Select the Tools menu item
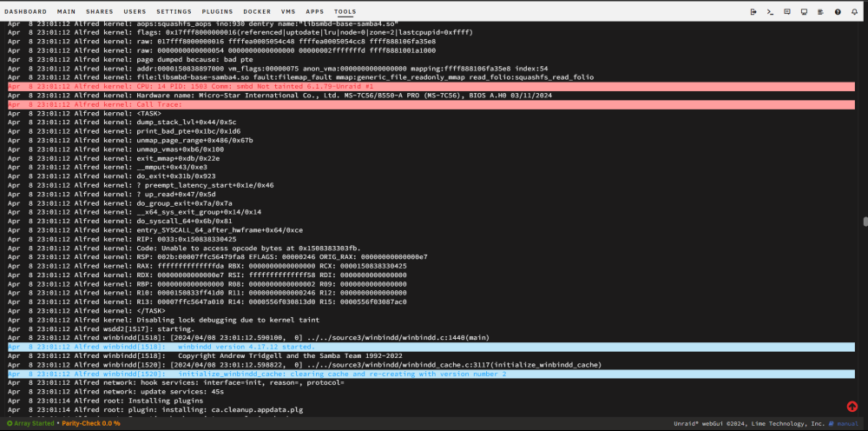This screenshot has height=431, width=868. click(345, 11)
